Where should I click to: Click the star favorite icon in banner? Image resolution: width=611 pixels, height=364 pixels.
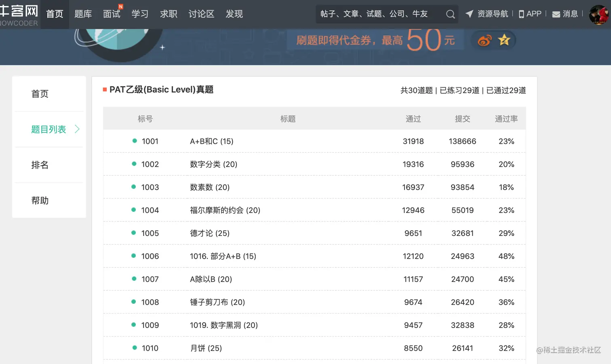504,40
